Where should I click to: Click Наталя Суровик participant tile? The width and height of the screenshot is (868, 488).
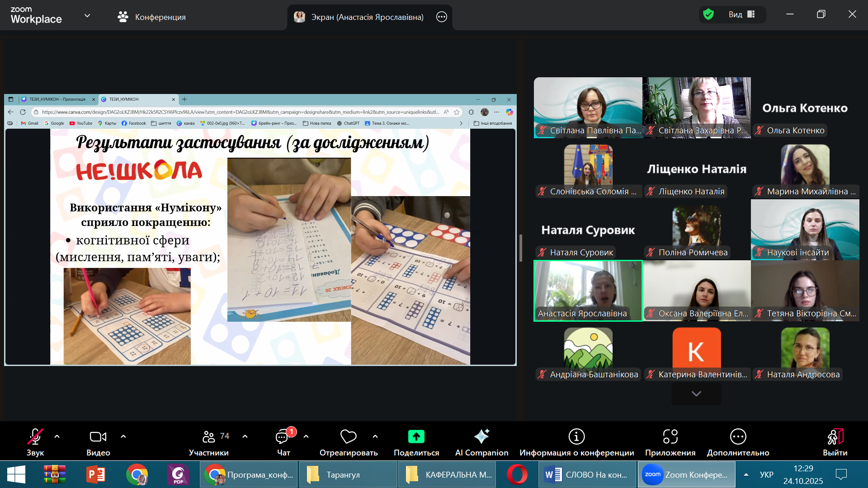pos(588,230)
